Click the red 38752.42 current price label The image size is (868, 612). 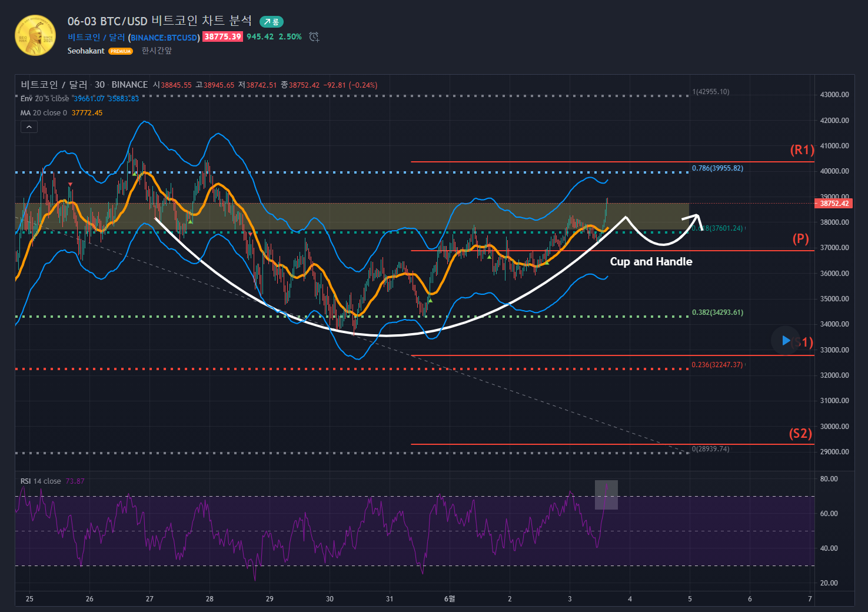834,204
